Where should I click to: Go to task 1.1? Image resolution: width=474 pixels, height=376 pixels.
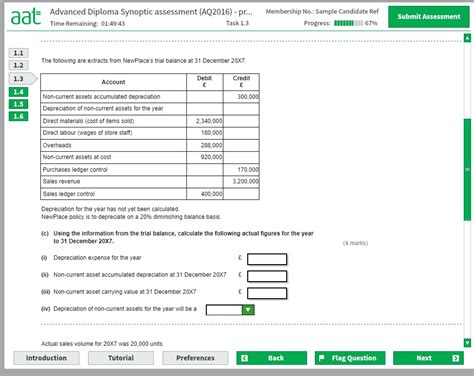[x=18, y=53]
